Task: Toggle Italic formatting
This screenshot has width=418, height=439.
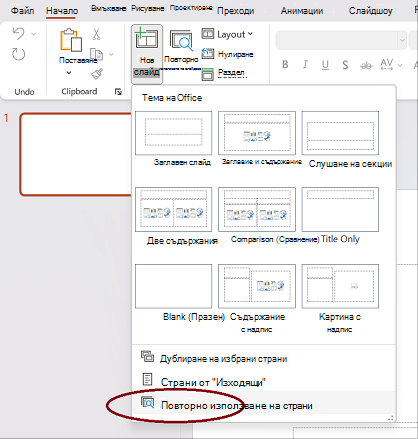Action: (305, 64)
